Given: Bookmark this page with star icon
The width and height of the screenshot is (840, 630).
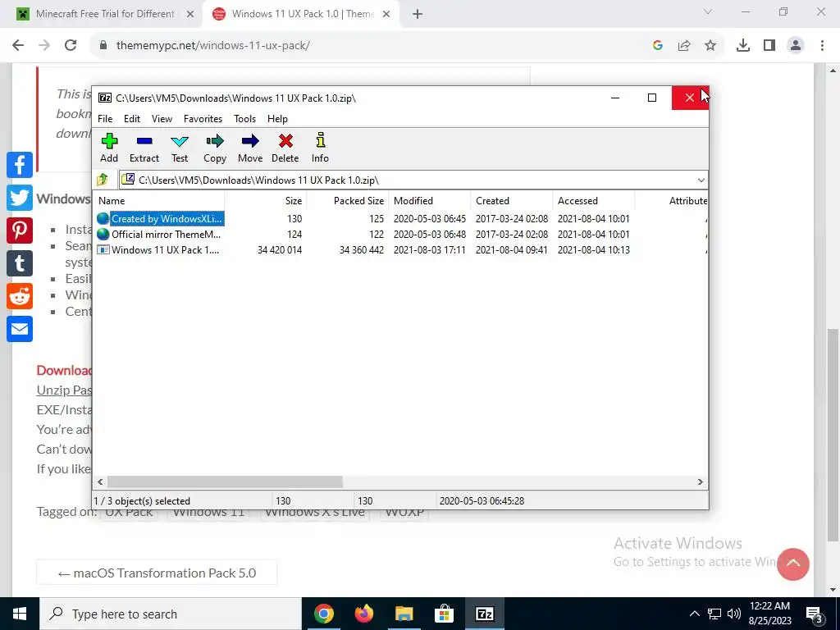Looking at the screenshot, I should click(710, 46).
